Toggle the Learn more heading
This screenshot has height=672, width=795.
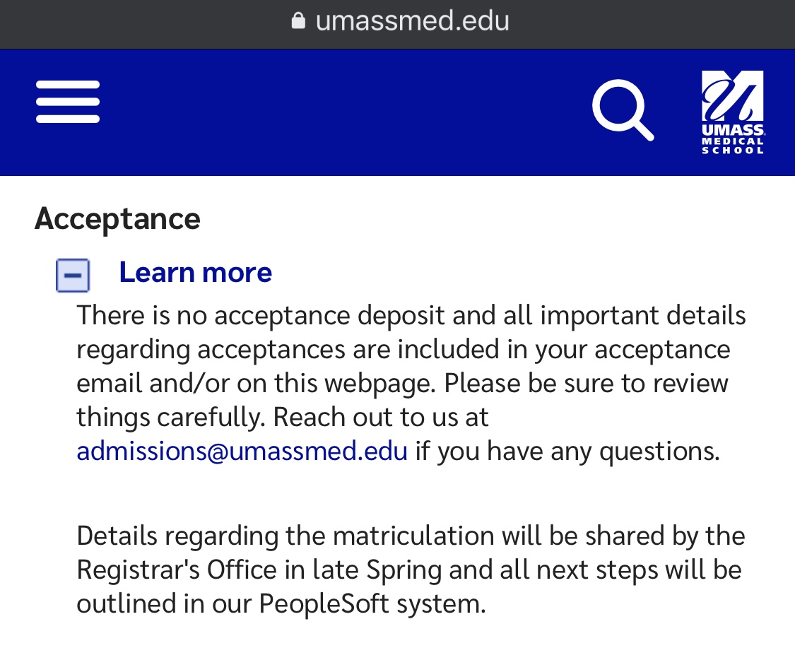[195, 272]
